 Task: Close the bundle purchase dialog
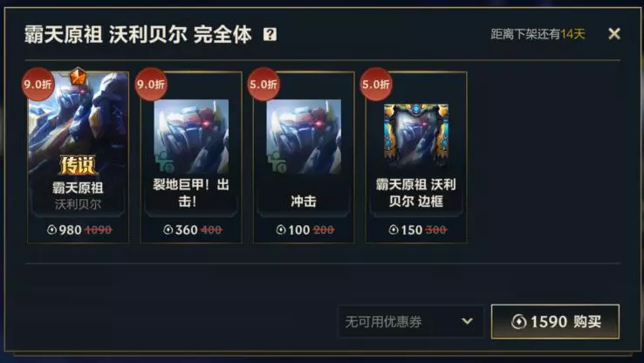[614, 34]
